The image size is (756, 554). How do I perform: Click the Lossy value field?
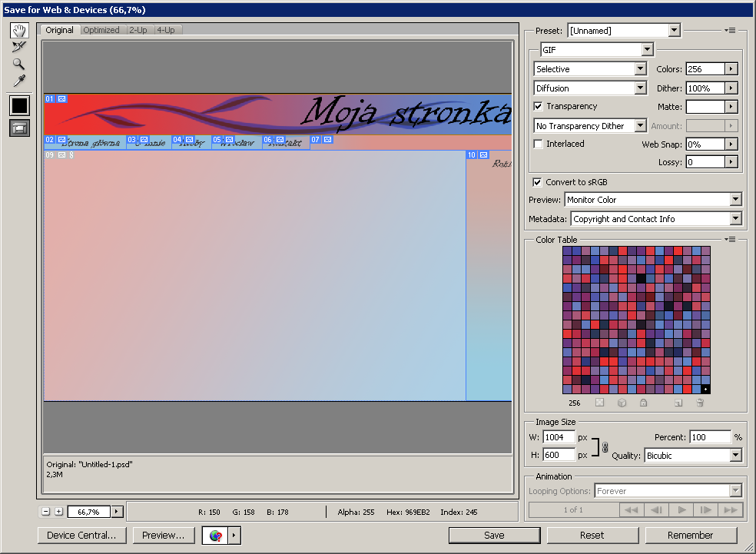click(x=705, y=162)
